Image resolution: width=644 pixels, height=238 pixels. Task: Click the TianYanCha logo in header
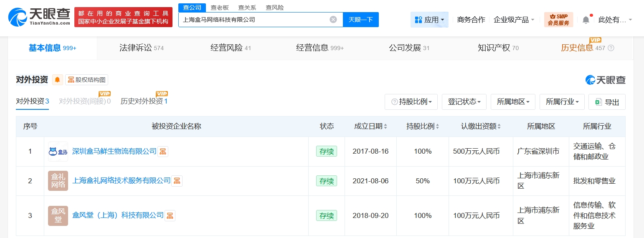(x=39, y=17)
